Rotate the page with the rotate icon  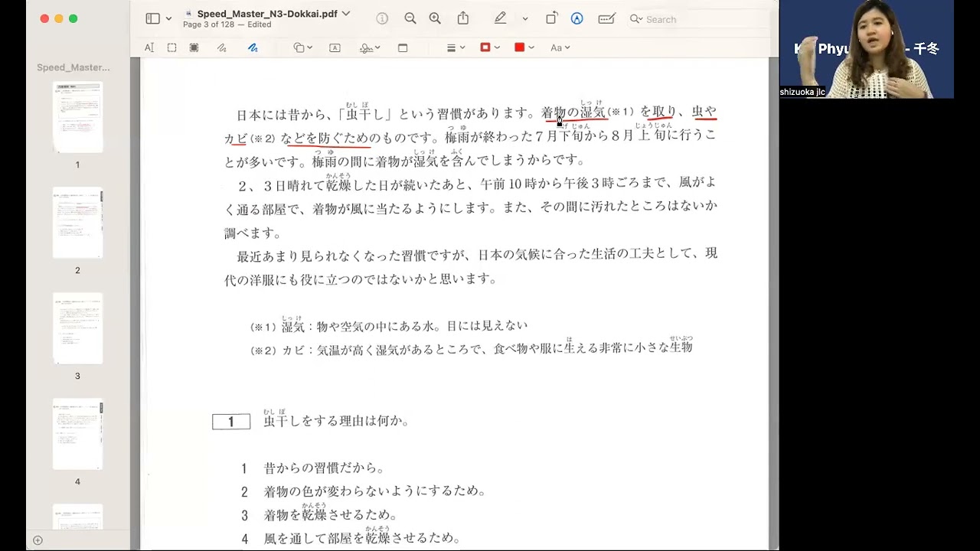(551, 19)
